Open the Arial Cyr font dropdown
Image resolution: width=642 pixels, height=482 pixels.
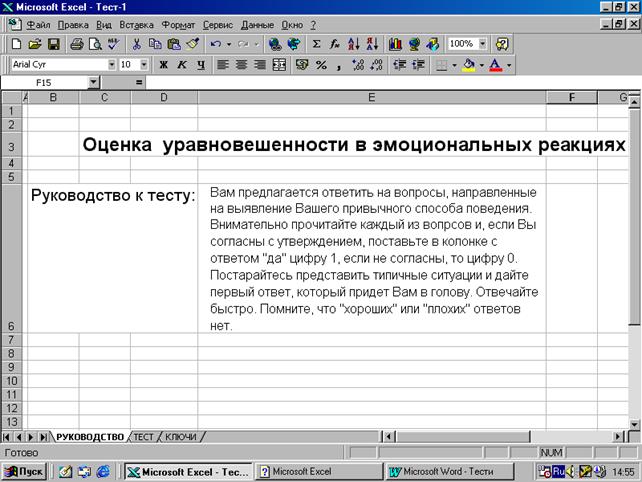click(x=109, y=64)
